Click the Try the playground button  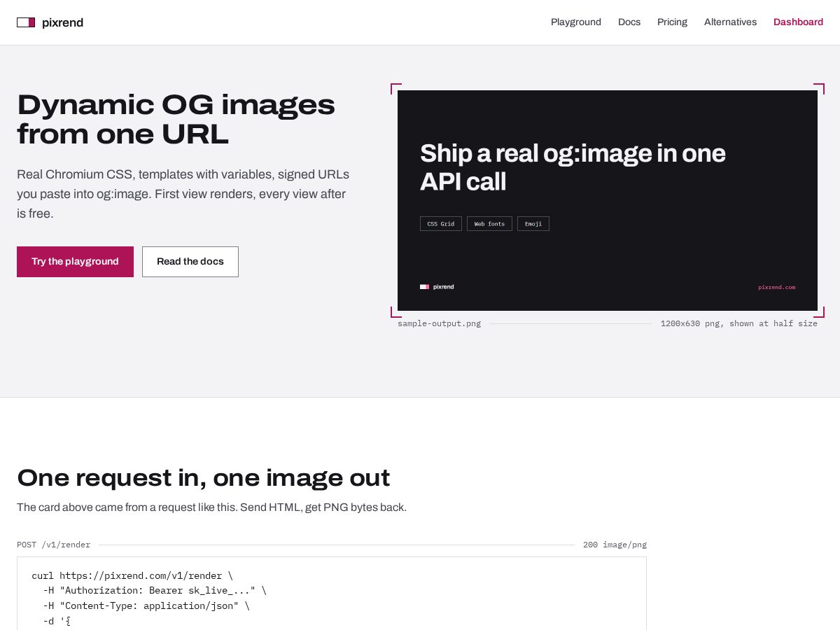click(75, 262)
